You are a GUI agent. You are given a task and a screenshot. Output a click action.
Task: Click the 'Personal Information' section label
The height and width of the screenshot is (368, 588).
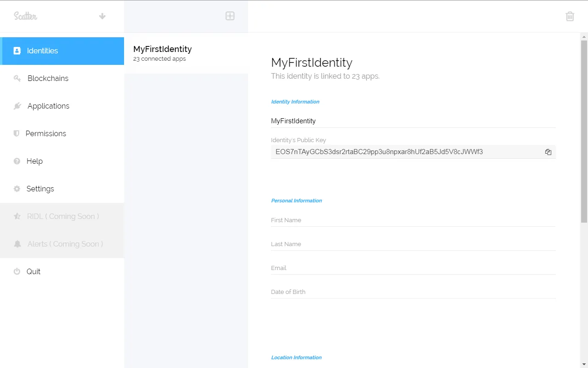pyautogui.click(x=297, y=201)
